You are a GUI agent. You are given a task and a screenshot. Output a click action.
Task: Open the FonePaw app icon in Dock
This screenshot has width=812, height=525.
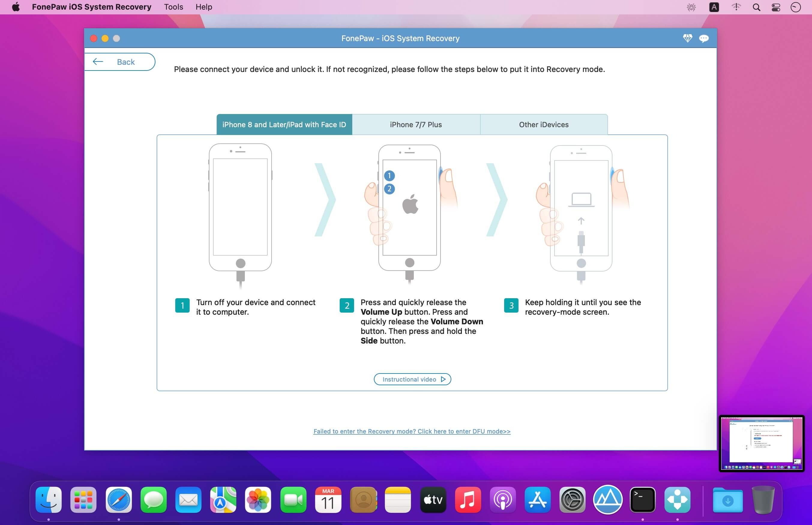point(677,500)
